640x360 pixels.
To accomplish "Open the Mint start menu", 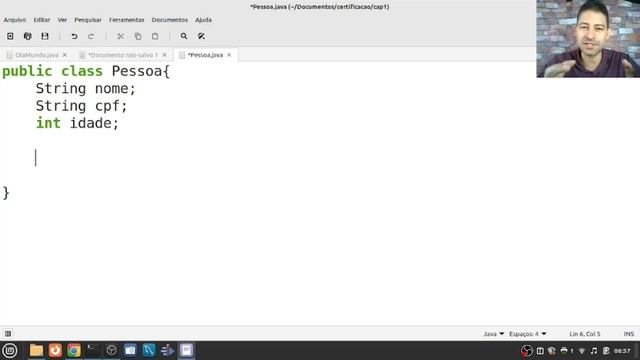I will pos(10,350).
